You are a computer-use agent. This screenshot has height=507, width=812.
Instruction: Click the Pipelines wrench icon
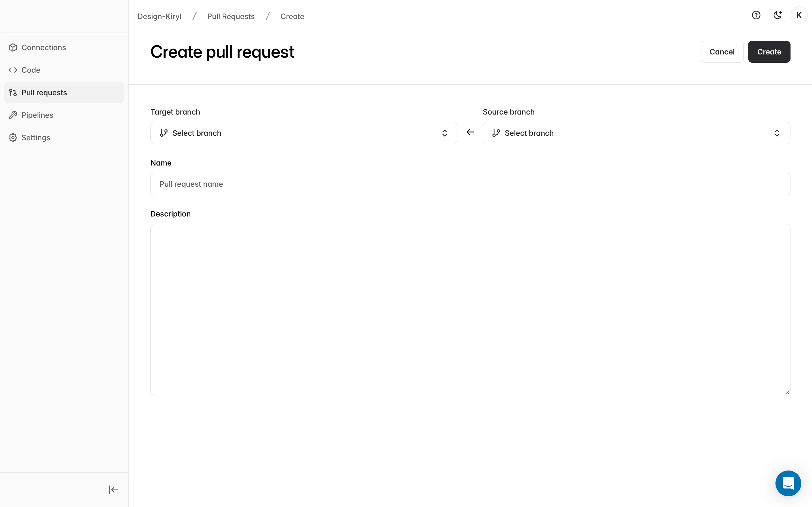click(x=13, y=115)
